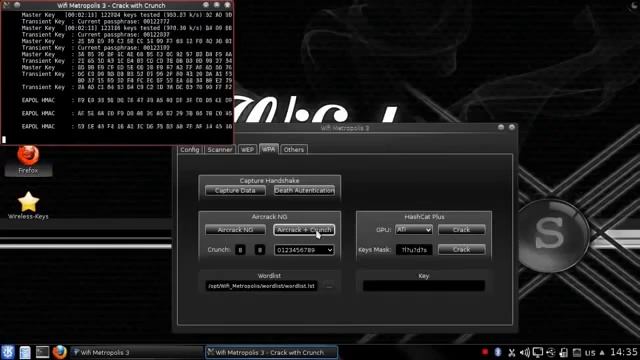Switch keyboard layout indicator 'us'

[x=590, y=352]
